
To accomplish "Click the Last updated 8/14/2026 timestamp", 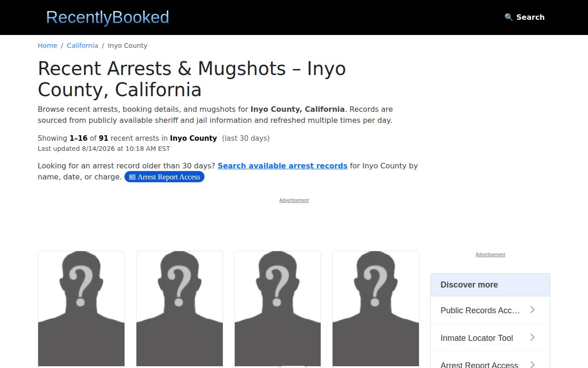I will click(104, 149).
